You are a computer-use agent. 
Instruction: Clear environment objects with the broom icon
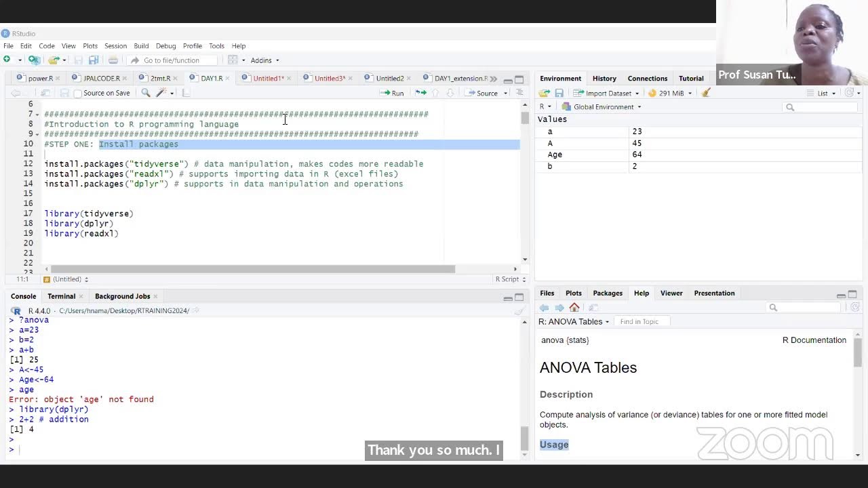click(705, 93)
